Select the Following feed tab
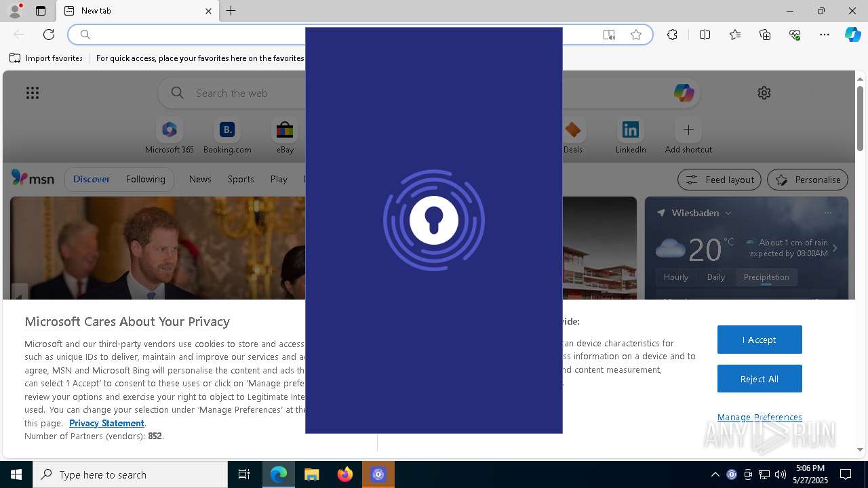This screenshot has width=868, height=488. 145,179
